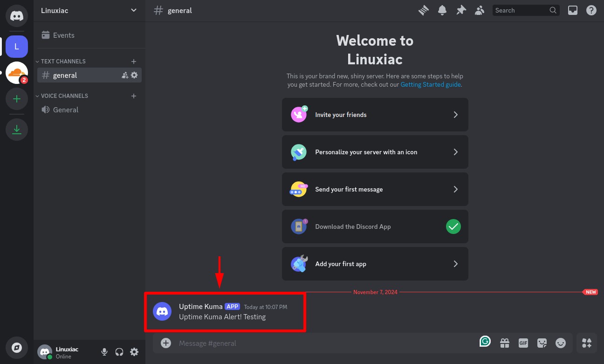The width and height of the screenshot is (604, 364).
Task: Click the Search field in header
Action: tap(526, 10)
